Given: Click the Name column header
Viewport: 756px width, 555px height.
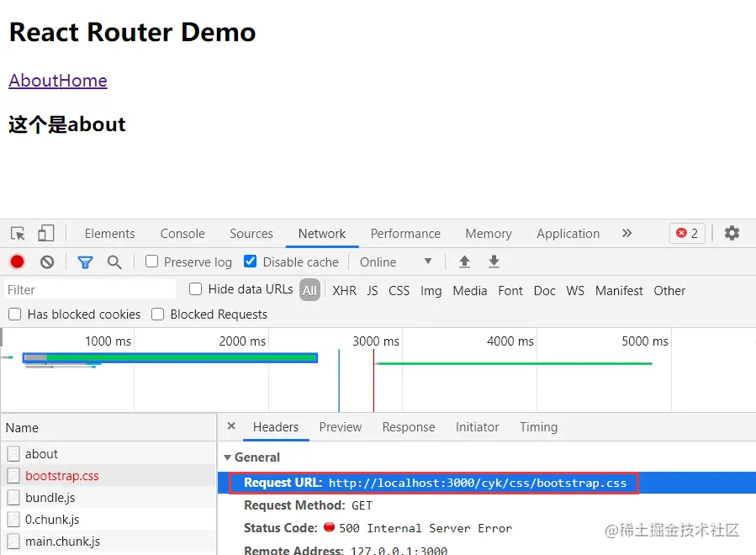Looking at the screenshot, I should pos(108,428).
